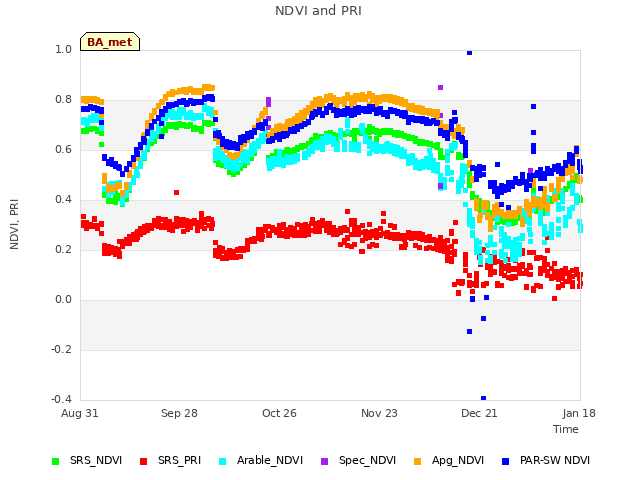
Task: Click the green SRS_NDVI legend swatch
Action: click(56, 461)
